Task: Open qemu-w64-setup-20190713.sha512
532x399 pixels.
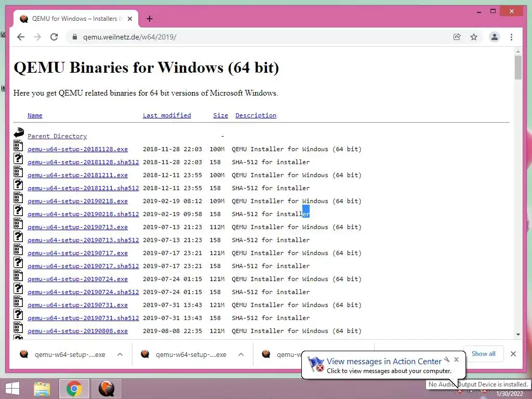Action: point(83,240)
